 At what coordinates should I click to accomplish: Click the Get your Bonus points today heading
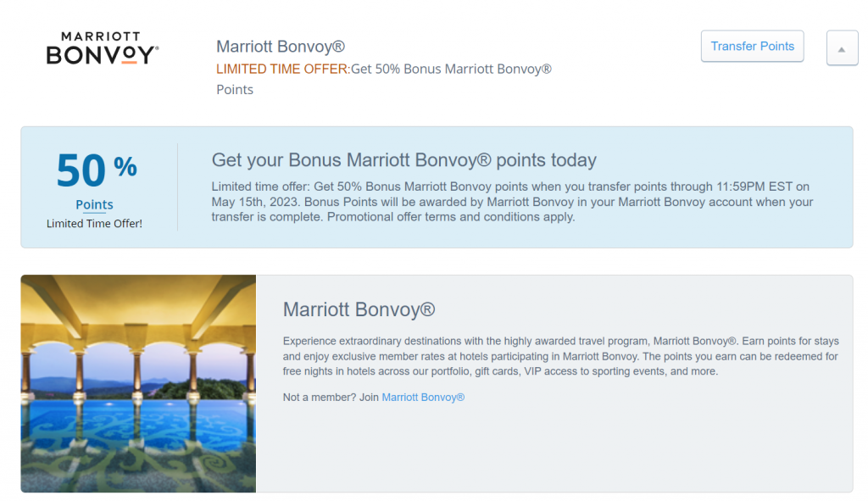[x=403, y=159]
